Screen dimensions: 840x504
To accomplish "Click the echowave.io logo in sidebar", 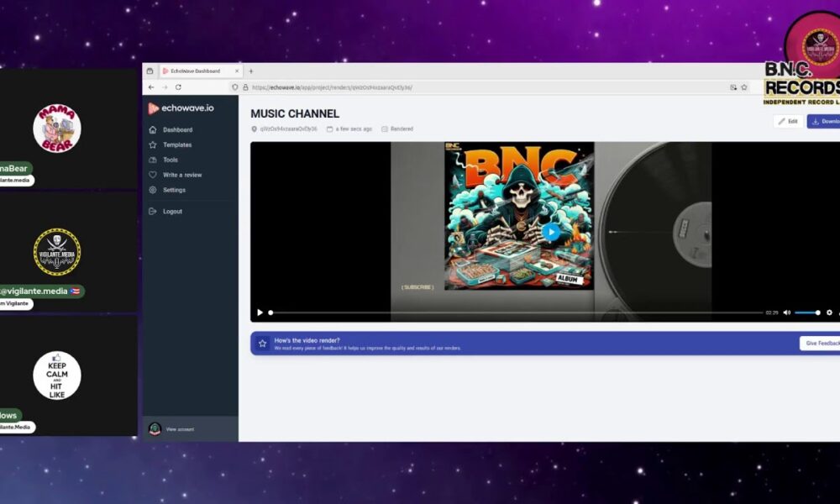I will coord(181,108).
